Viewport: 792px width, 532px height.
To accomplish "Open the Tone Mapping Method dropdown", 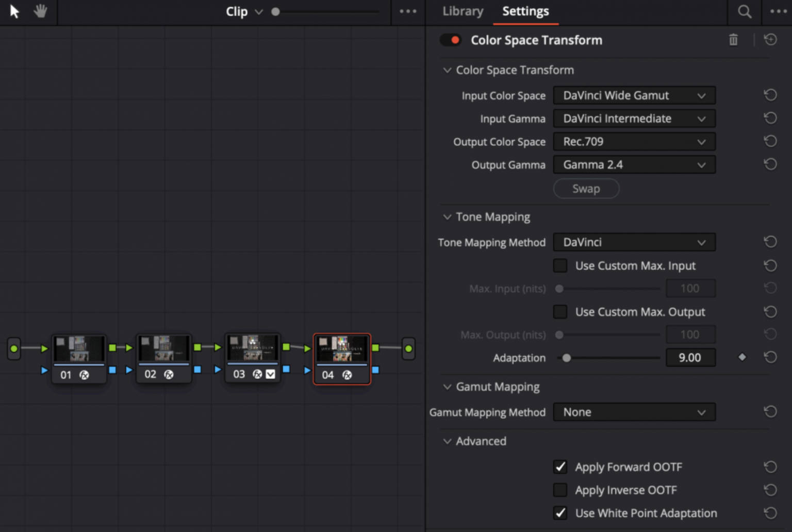I will tap(634, 242).
